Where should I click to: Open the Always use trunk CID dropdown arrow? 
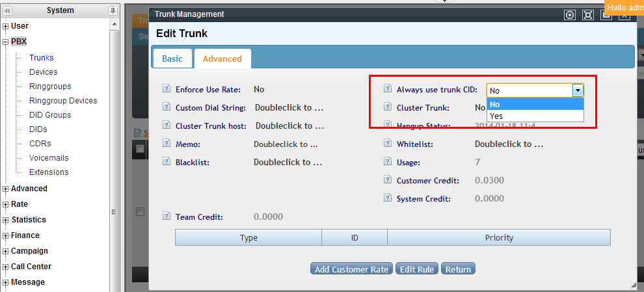coord(577,91)
